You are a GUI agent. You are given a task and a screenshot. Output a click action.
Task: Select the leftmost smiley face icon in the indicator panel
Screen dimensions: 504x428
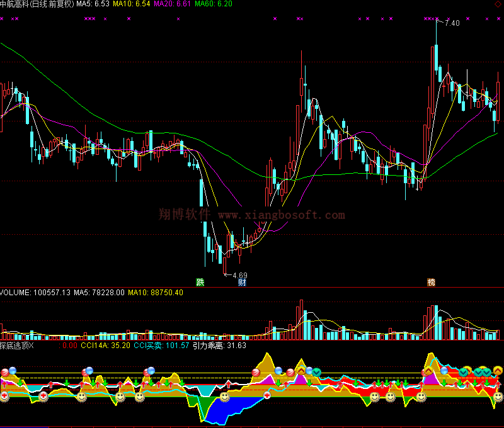[x=82, y=397]
